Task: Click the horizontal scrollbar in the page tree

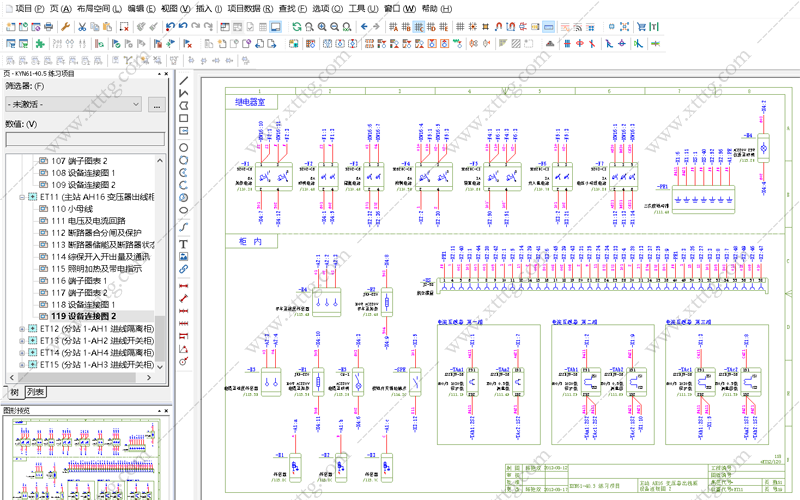Action: pos(80,378)
